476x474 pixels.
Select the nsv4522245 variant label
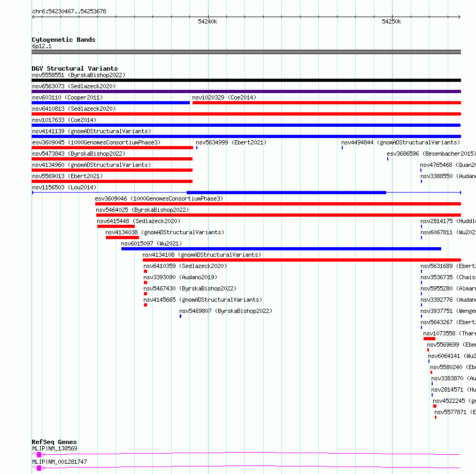(x=455, y=401)
